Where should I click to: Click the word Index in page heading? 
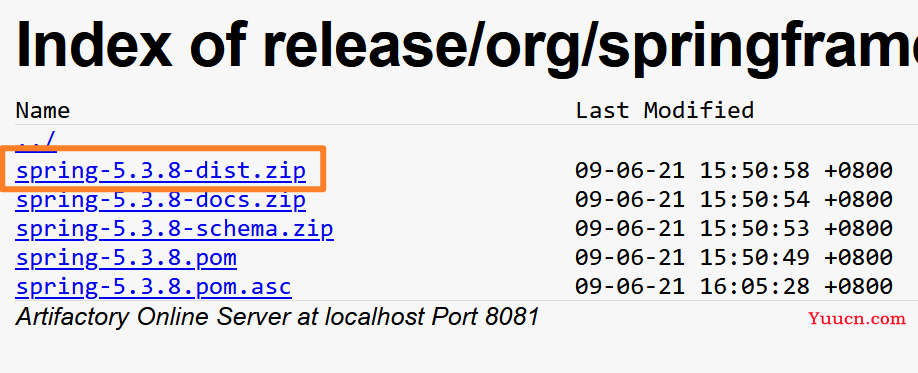(94, 45)
